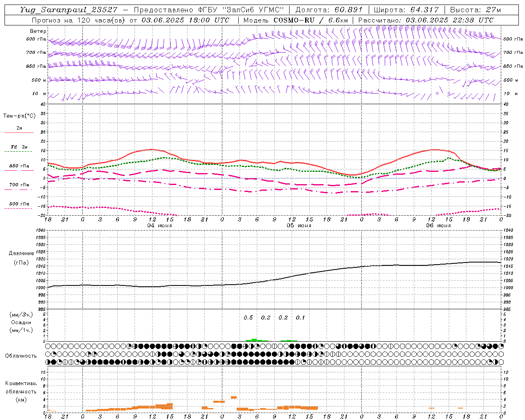Click the 06 июня date label

(x=438, y=226)
